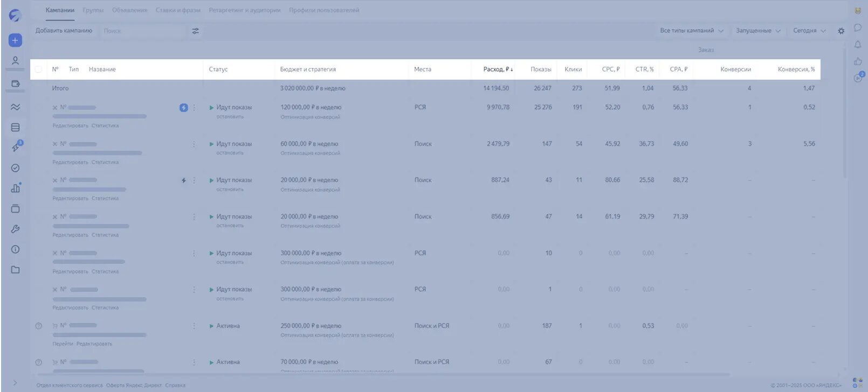The width and height of the screenshot is (868, 392).
Task: Open the lightning recommendations icon with badge
Action: (x=16, y=147)
